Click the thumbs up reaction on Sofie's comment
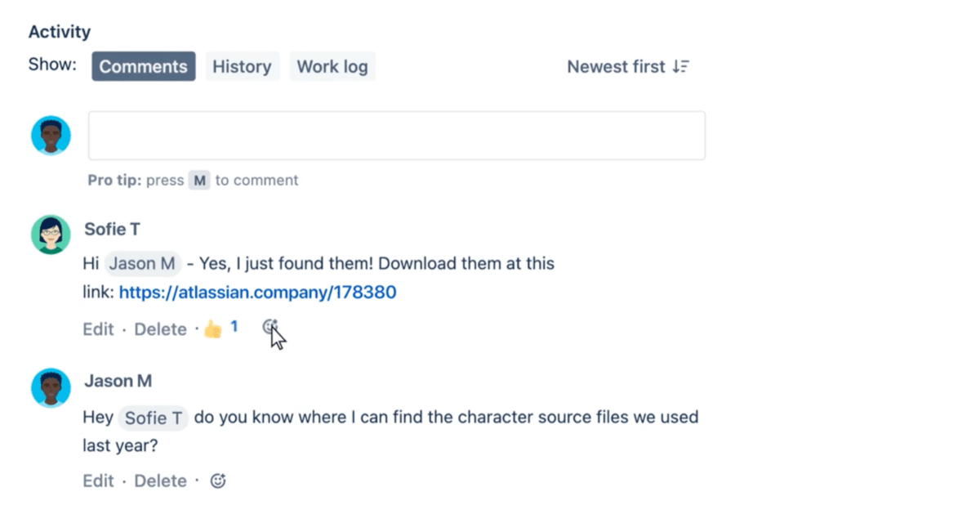The image size is (980, 514). 213,329
